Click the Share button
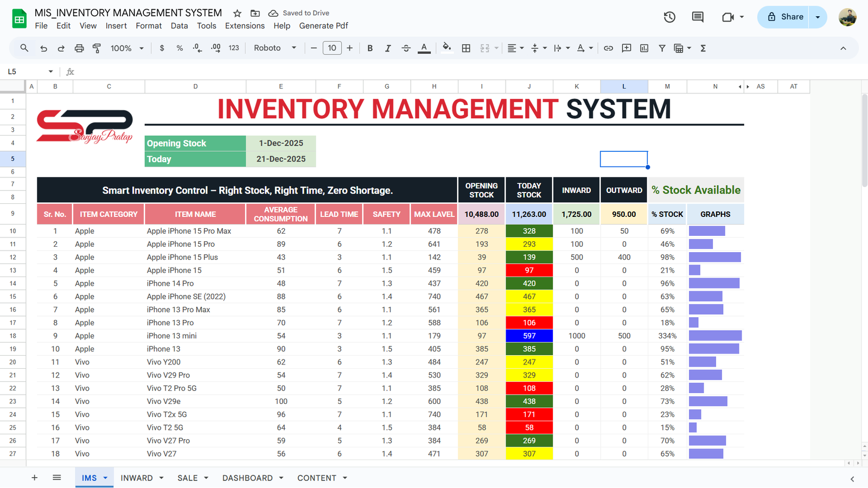 point(784,17)
